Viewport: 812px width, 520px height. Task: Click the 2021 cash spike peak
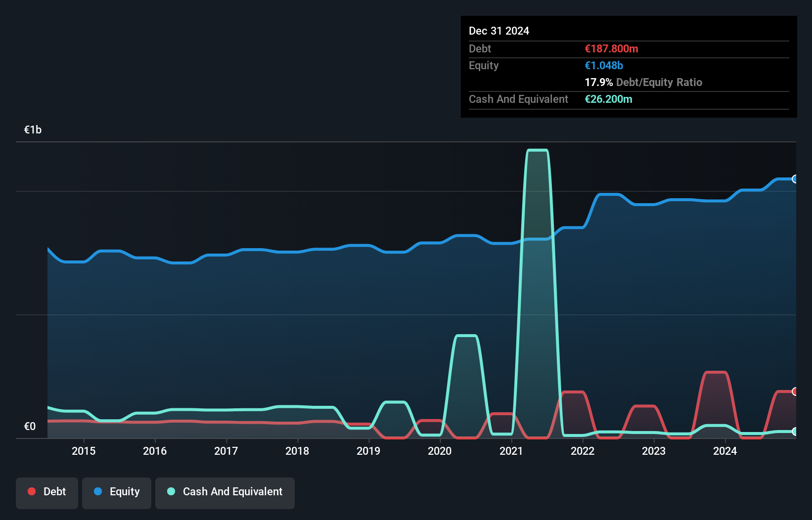coord(538,150)
